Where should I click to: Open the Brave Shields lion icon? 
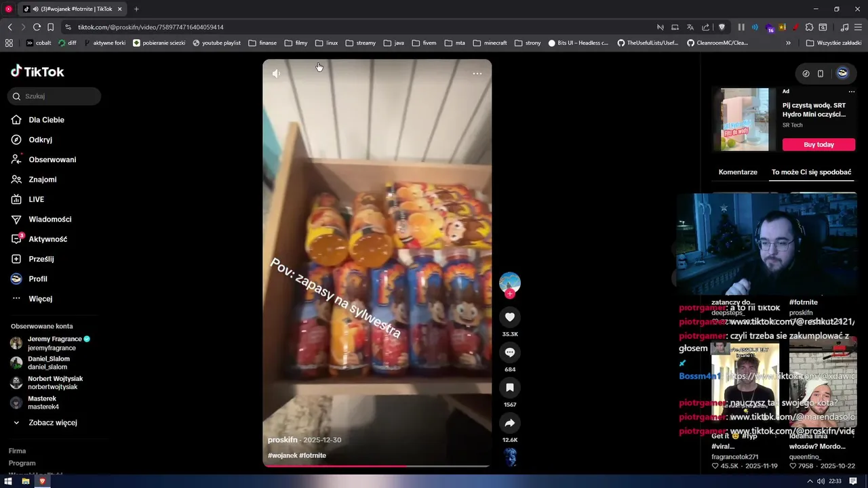pos(722,27)
